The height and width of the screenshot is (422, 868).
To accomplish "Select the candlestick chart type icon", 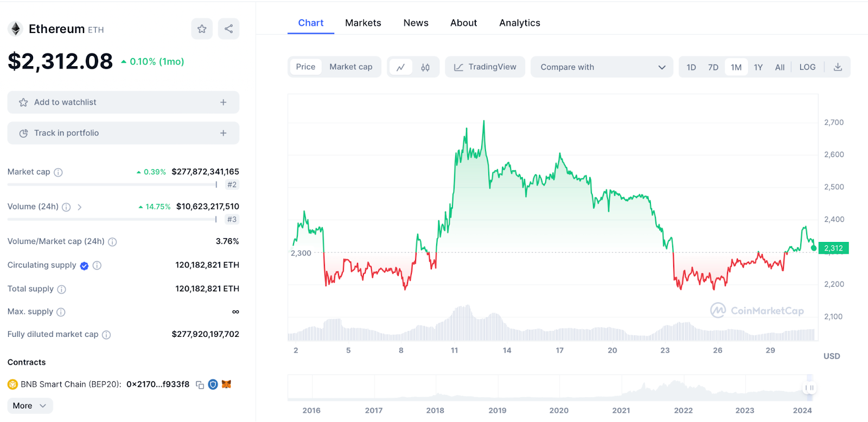I will [x=425, y=67].
